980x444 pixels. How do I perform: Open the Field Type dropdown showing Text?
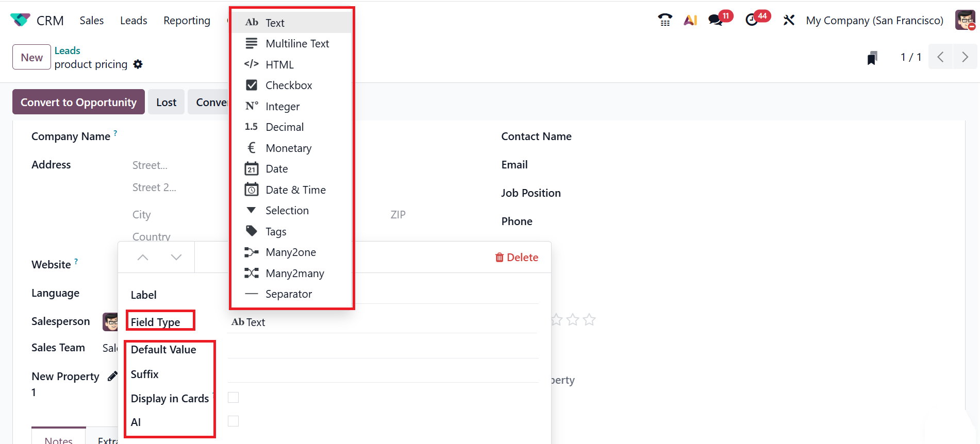(x=381, y=322)
